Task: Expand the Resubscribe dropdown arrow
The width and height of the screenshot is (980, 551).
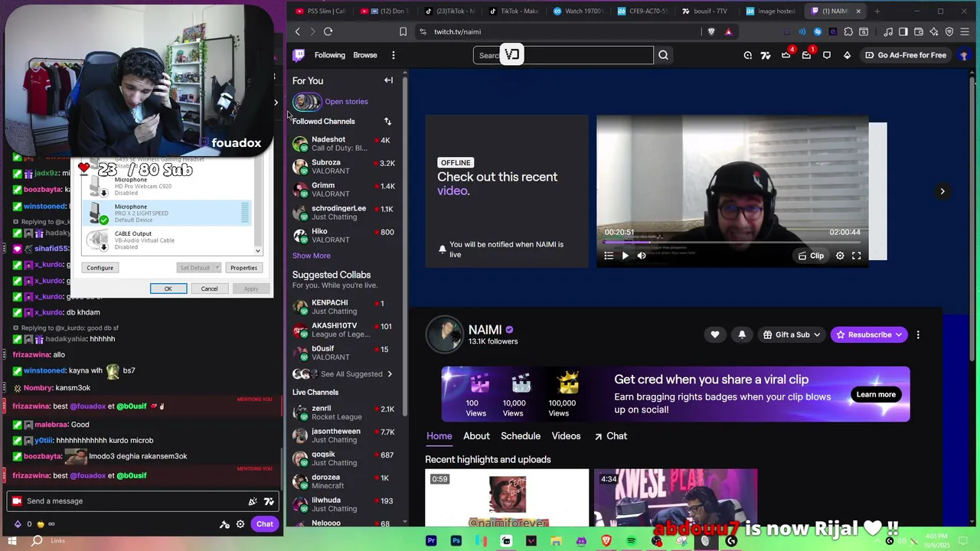Action: (899, 334)
